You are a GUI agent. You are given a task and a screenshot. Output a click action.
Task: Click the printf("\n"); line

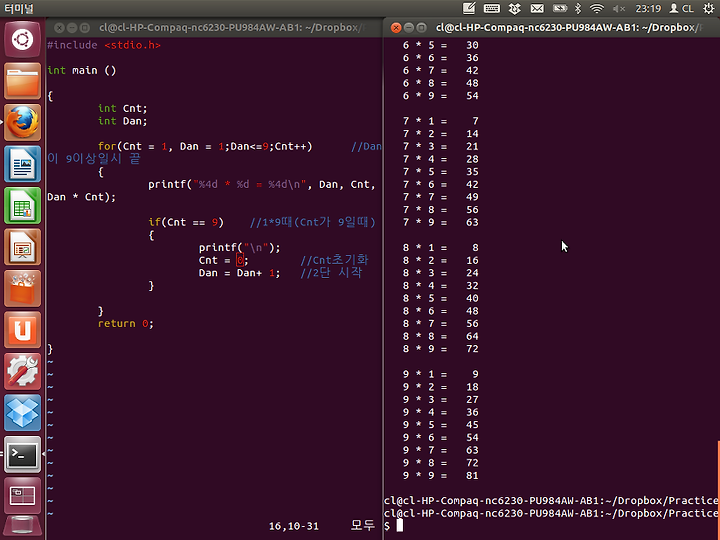tap(239, 248)
